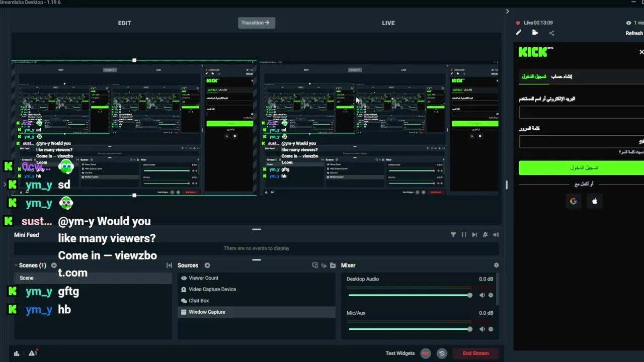Click the window icon of Window Capture
The height and width of the screenshot is (362, 644).
tap(184, 312)
